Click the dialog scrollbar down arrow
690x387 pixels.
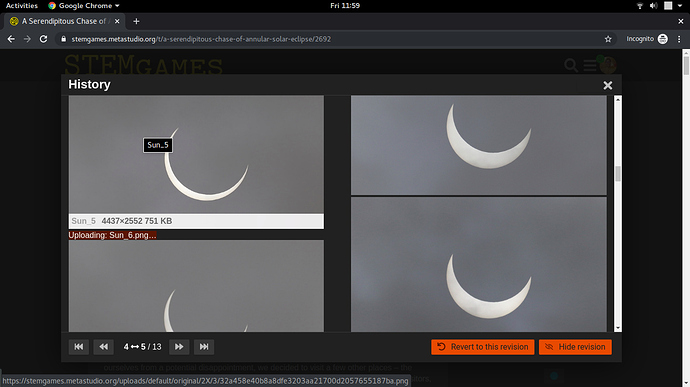[x=618, y=328]
